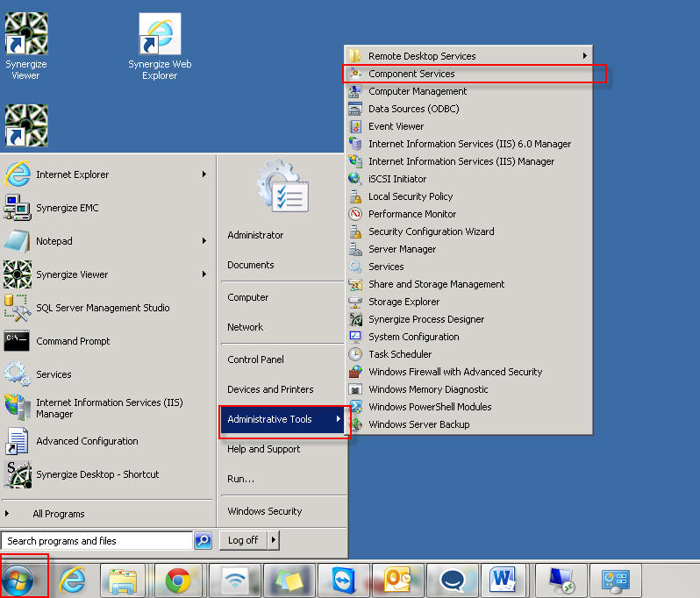The height and width of the screenshot is (598, 700).
Task: Click Search programs and files box
Action: tap(96, 540)
